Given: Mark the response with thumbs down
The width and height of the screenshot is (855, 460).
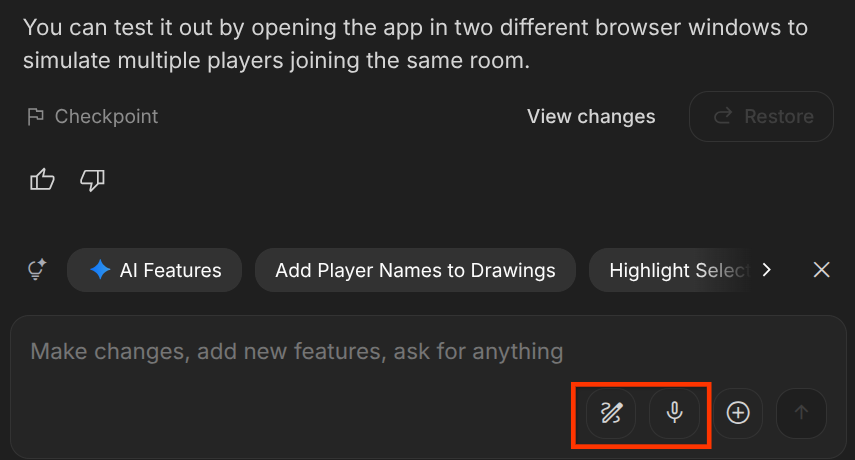Looking at the screenshot, I should pos(93,179).
